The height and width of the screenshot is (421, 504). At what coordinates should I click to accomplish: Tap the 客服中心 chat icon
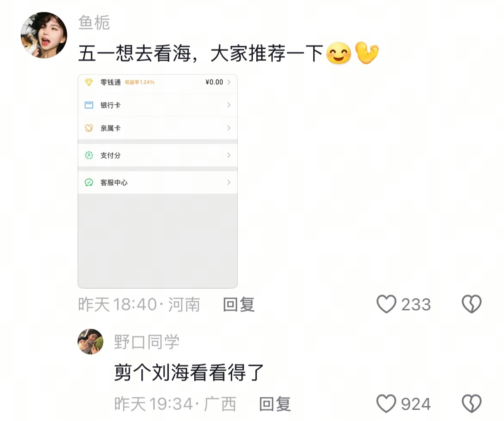pos(89,183)
